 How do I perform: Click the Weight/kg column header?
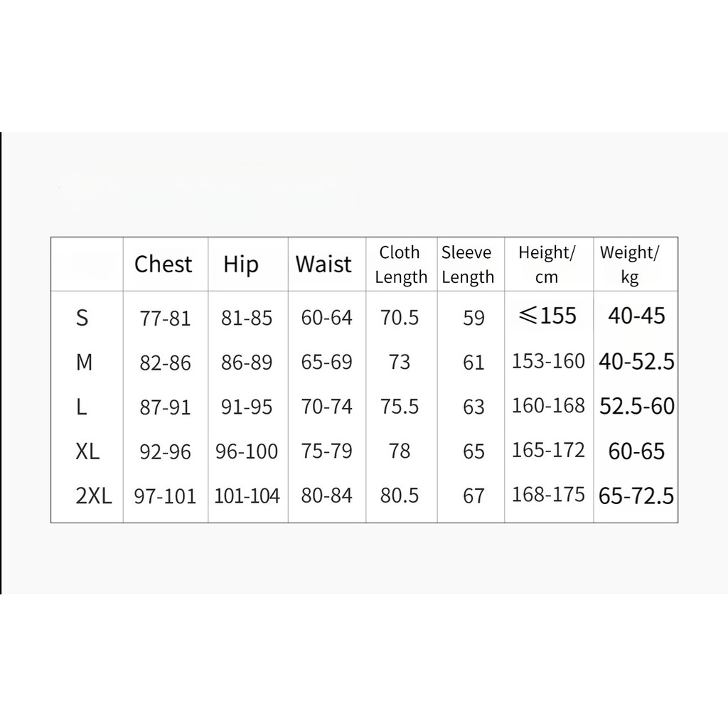pos(629,264)
